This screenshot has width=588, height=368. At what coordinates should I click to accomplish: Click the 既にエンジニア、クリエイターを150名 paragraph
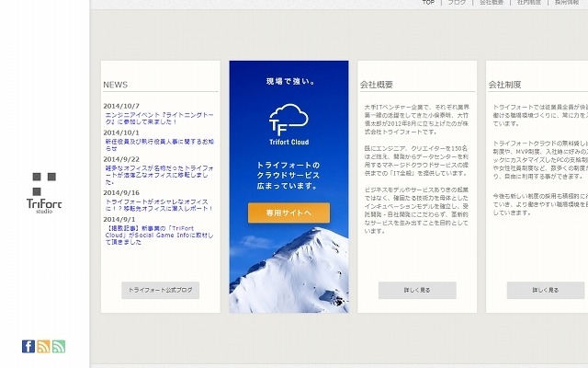click(x=416, y=161)
